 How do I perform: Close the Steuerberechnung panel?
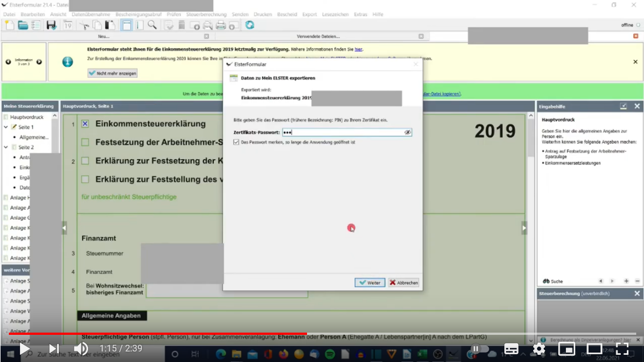coord(637,293)
